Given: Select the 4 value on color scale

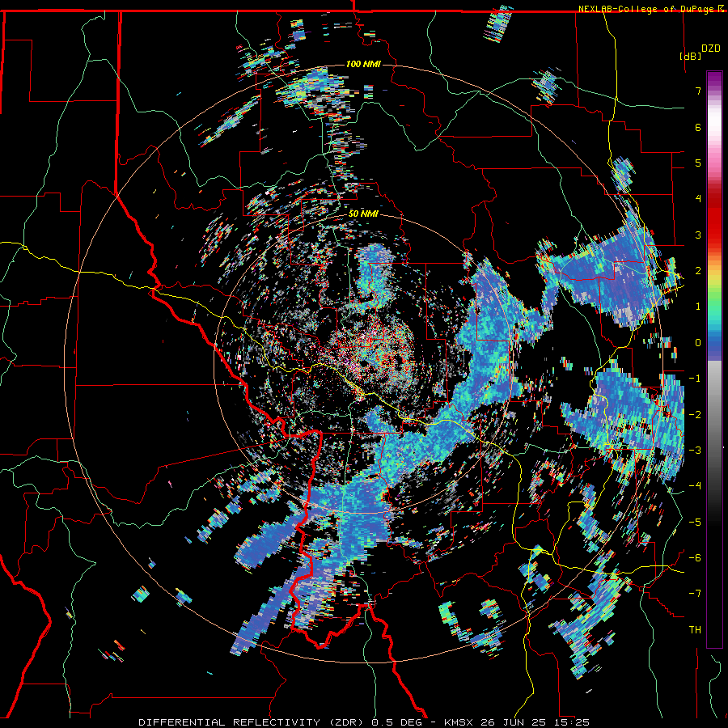Looking at the screenshot, I should 698,199.
